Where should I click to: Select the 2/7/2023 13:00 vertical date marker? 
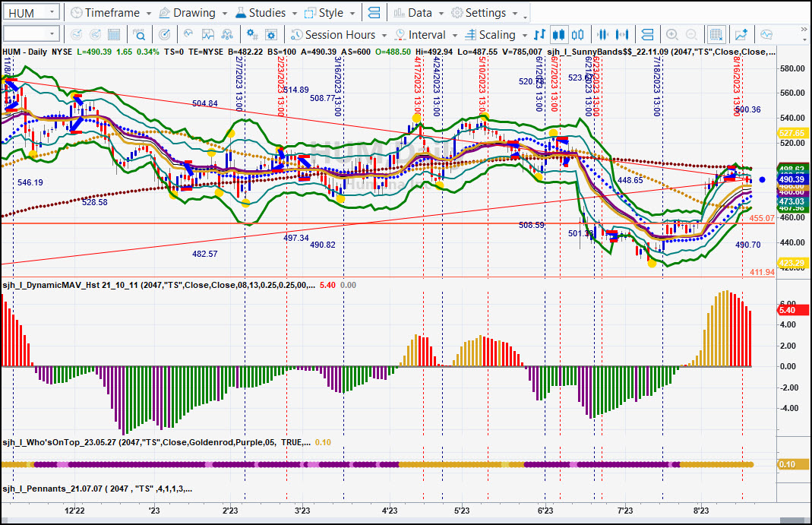[239, 84]
